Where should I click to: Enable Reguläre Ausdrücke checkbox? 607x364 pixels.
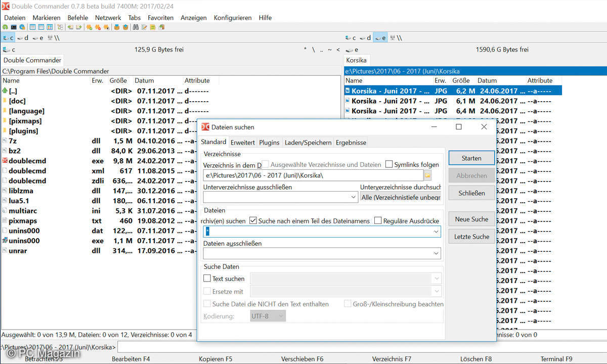click(378, 221)
